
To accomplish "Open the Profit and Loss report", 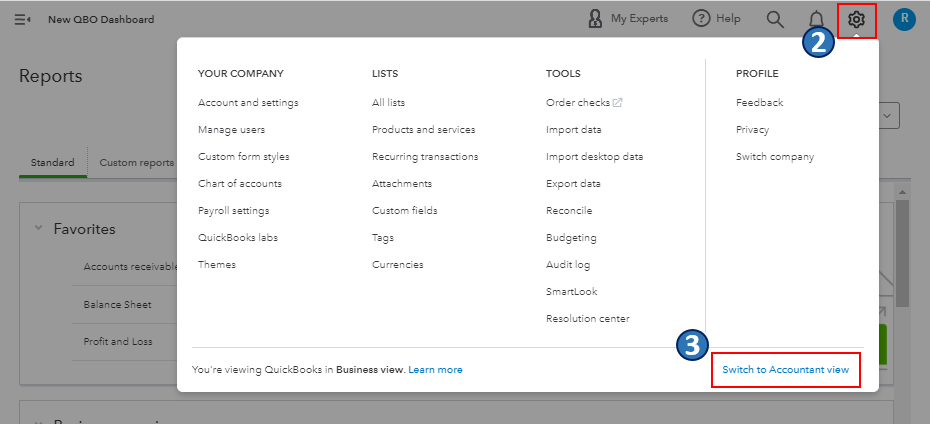I will 118,342.
